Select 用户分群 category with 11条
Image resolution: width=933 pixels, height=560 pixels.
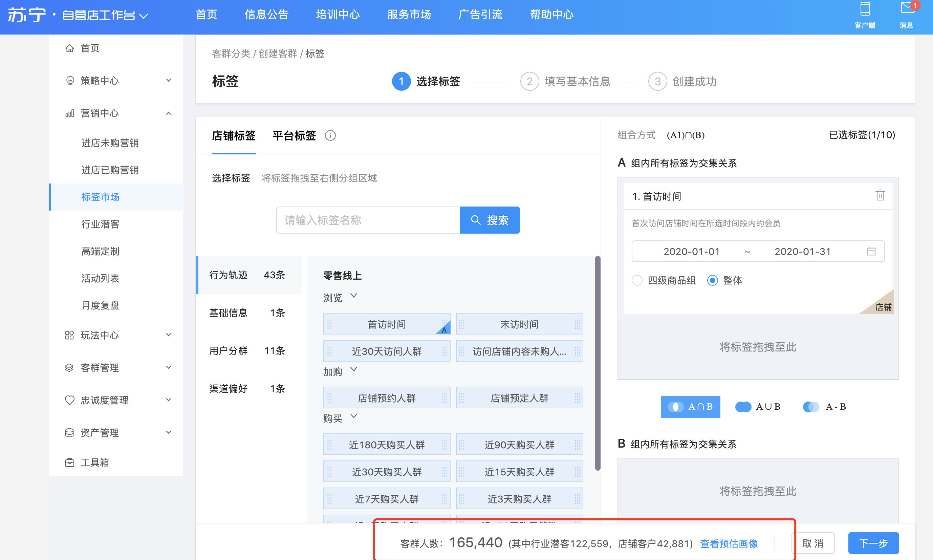coord(248,351)
